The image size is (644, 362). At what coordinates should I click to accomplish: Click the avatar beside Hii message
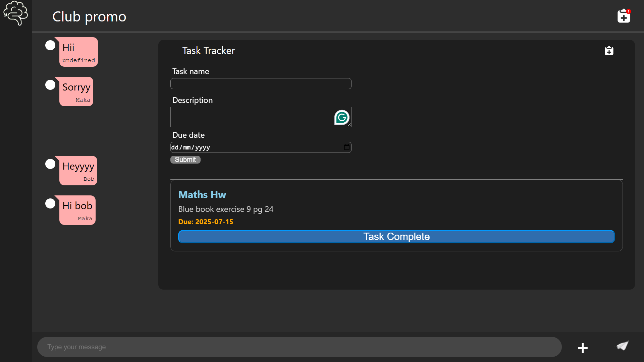[x=50, y=45]
